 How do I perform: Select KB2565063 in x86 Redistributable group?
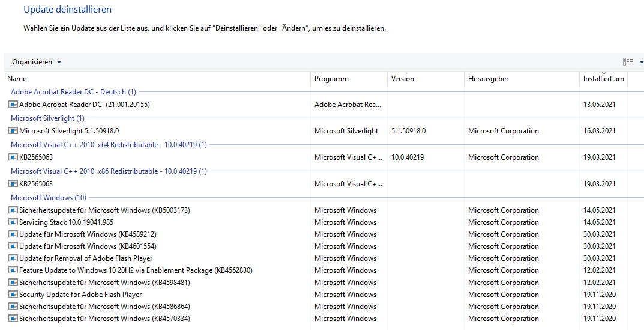point(36,183)
